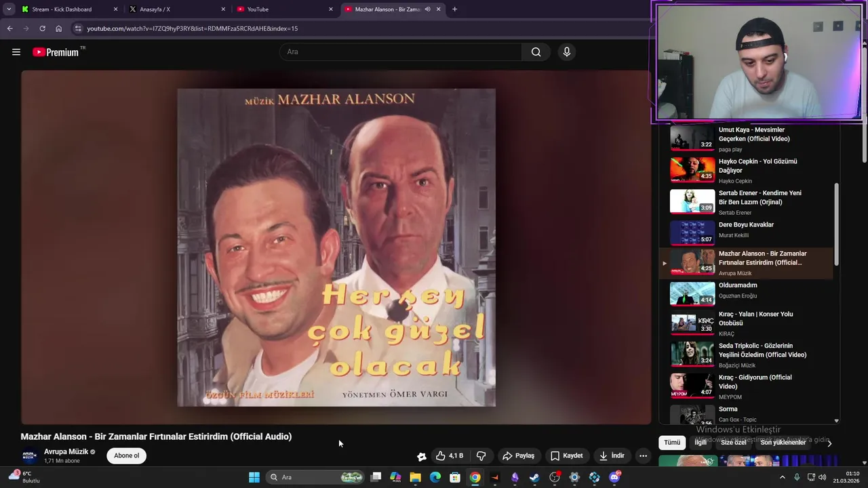Play Hayko Cepkin - Yol Gözümü Dağlıyor
The height and width of the screenshot is (488, 868).
[x=746, y=170]
